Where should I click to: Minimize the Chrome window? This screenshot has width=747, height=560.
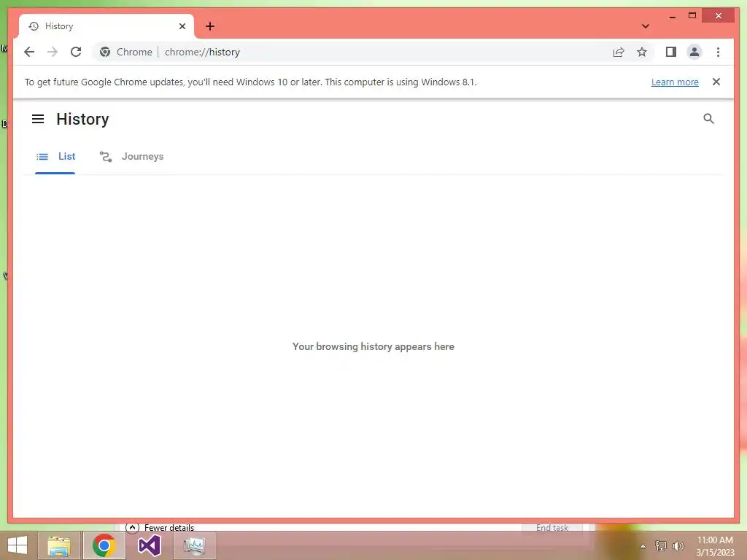pos(672,16)
